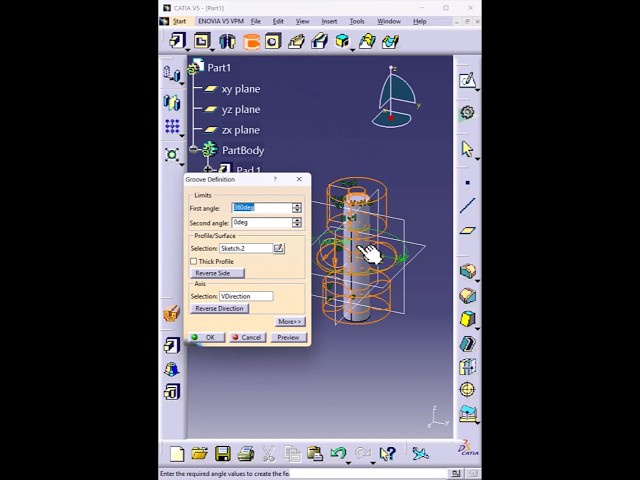Increase First angle with up stepper arrow
This screenshot has height=480, width=640.
(297, 205)
